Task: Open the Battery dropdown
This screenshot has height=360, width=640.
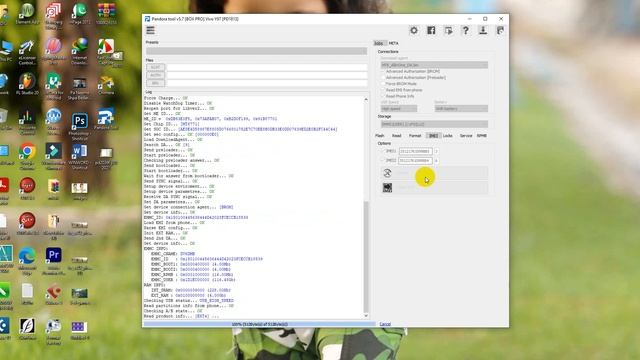Action: (461, 109)
